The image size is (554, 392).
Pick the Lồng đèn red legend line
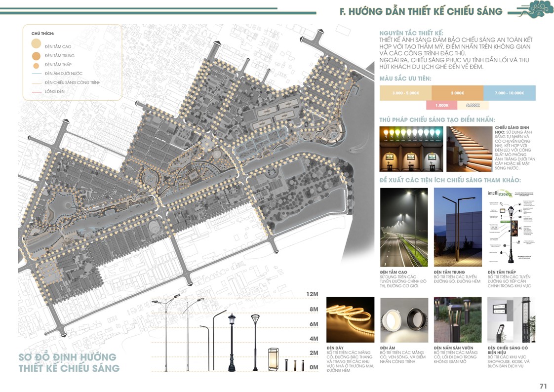37,92
